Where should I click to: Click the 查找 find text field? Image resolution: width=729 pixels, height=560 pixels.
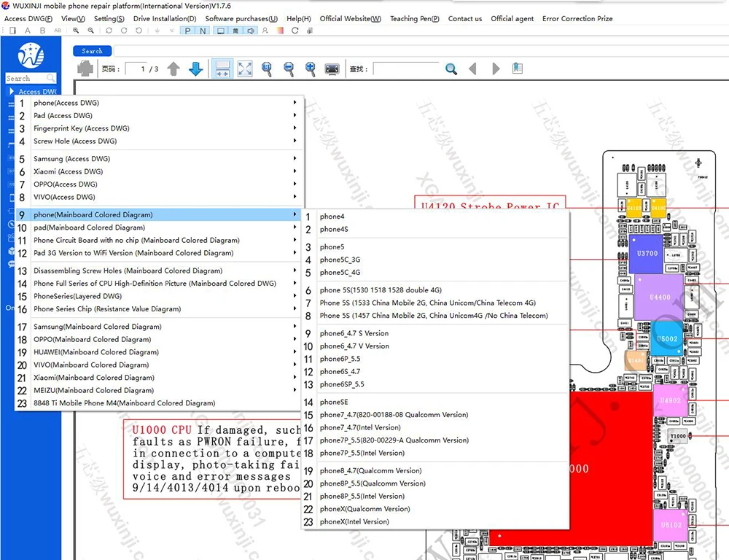pos(406,69)
